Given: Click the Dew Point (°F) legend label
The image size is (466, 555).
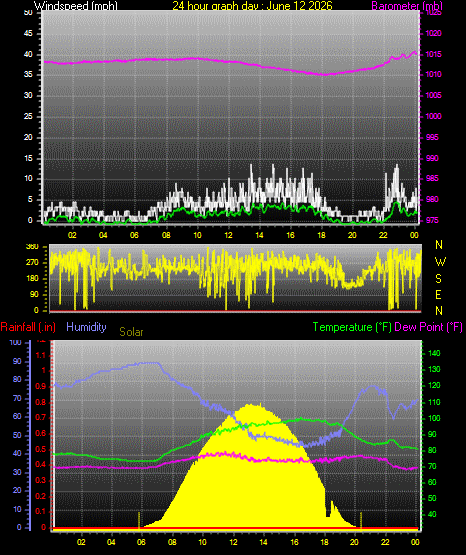Looking at the screenshot, I should tap(428, 327).
